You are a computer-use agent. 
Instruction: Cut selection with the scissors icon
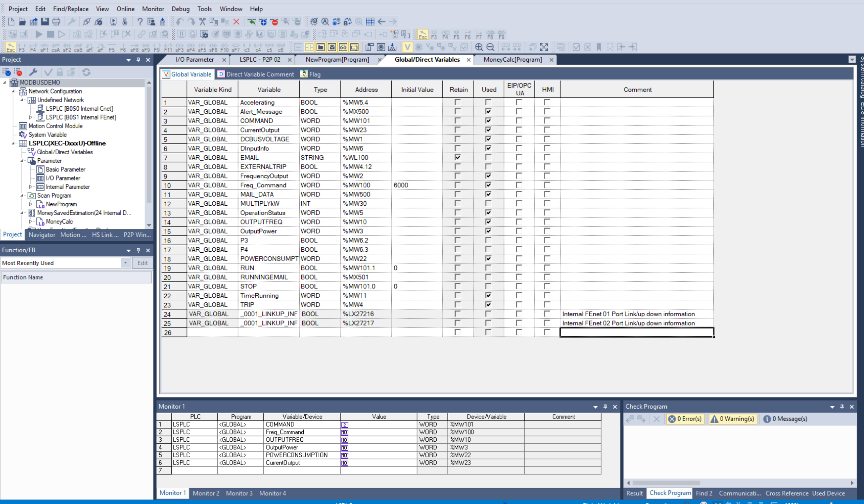point(202,21)
